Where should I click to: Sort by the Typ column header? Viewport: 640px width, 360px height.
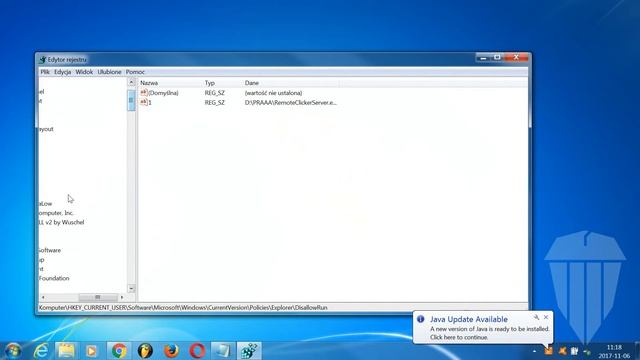point(222,83)
